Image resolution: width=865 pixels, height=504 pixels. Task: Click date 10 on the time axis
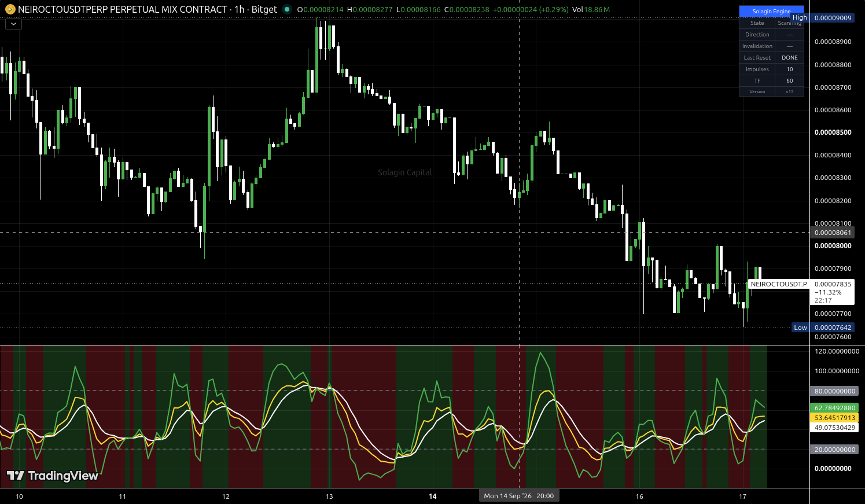[x=19, y=496]
